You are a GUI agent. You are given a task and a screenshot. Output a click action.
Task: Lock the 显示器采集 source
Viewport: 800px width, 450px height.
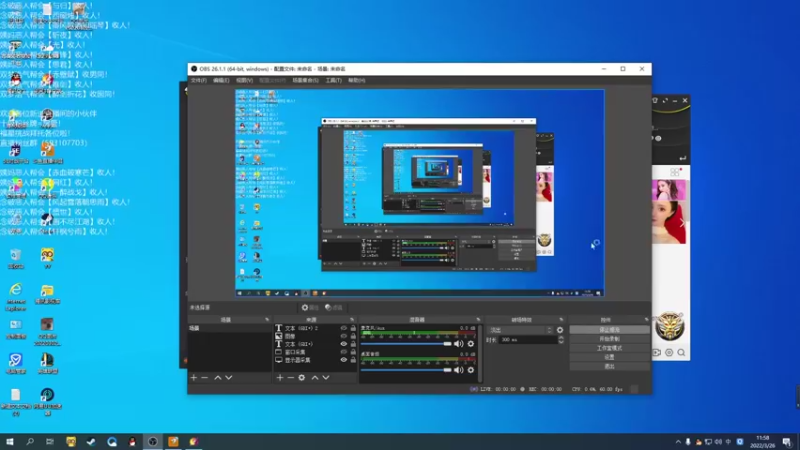[x=353, y=360]
